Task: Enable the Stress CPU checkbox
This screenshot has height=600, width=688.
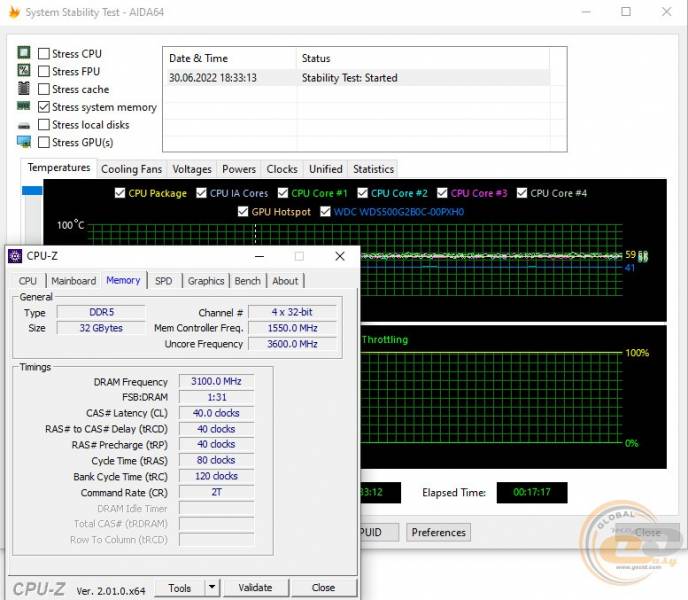Action: pos(43,54)
